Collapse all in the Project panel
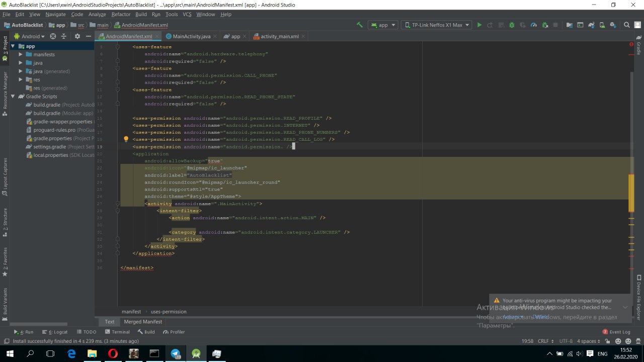The height and width of the screenshot is (362, 644). 64,36
